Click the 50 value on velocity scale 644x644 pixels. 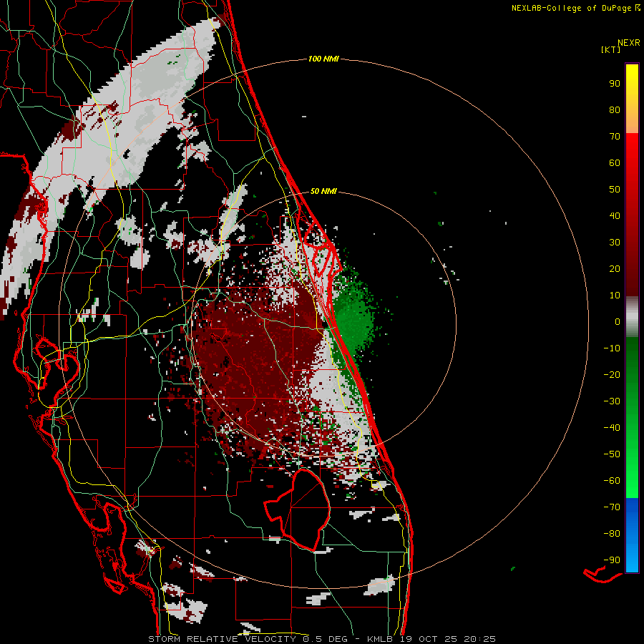click(x=615, y=190)
